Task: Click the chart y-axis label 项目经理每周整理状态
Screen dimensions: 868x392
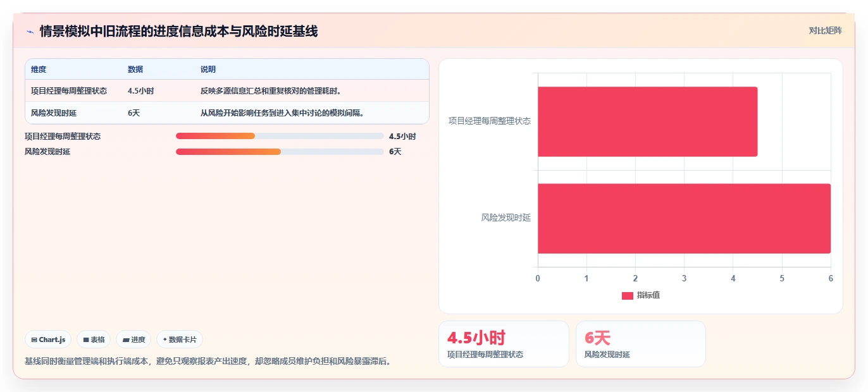Action: (x=490, y=121)
